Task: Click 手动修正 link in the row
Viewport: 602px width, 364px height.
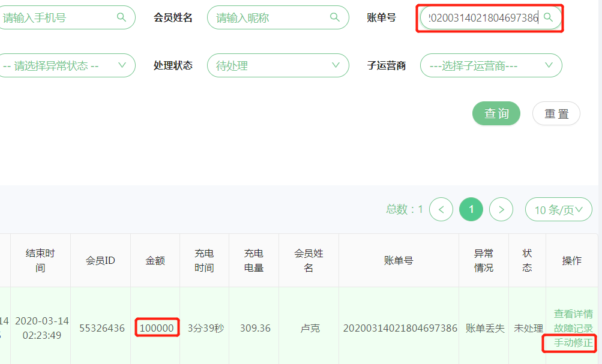Action: point(573,342)
